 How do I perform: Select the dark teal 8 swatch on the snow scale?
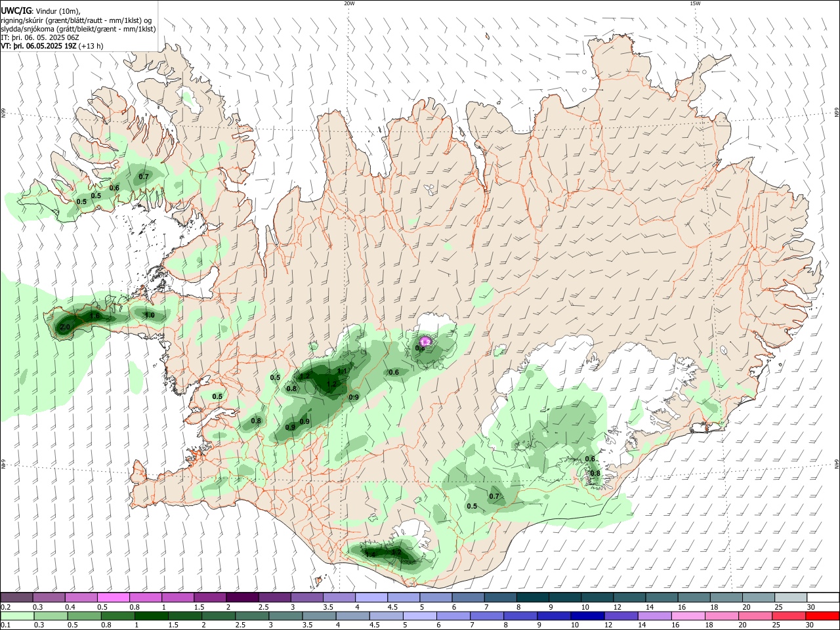pos(533,597)
